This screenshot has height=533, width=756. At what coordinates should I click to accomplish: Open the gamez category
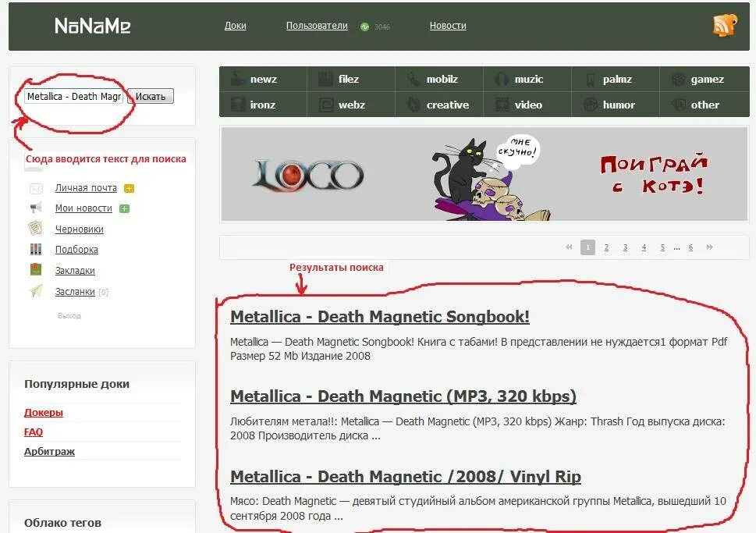(x=705, y=79)
